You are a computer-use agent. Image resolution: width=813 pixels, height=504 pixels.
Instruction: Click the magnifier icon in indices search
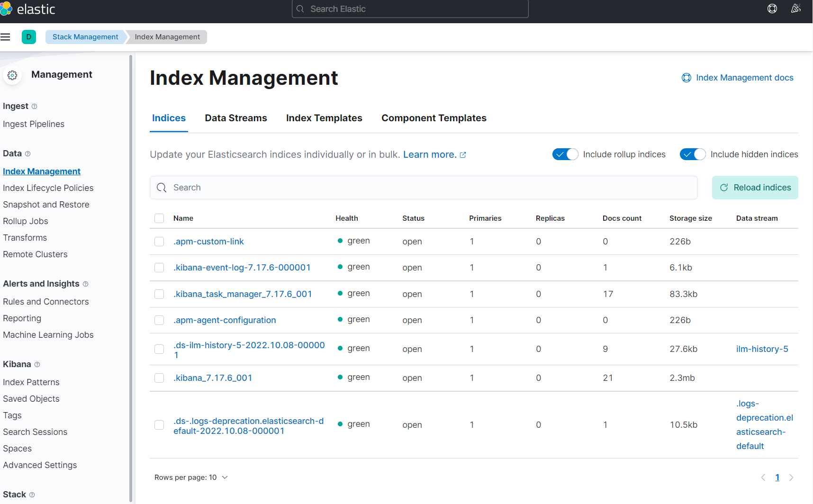[x=162, y=188]
